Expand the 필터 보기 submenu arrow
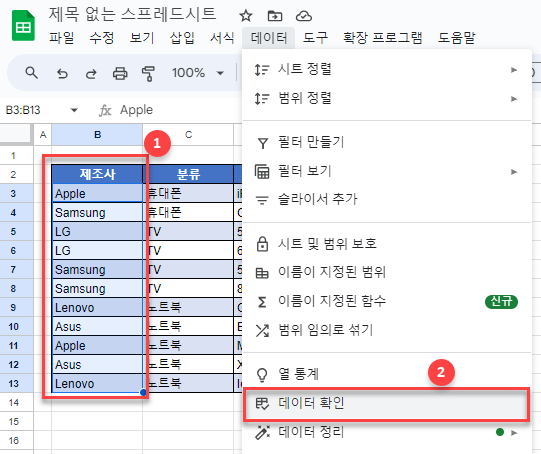Screen dimensions: 541x454 click(514, 171)
